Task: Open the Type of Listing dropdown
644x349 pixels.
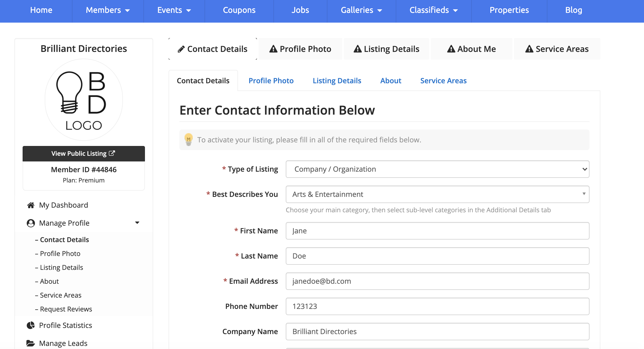Action: pos(437,169)
